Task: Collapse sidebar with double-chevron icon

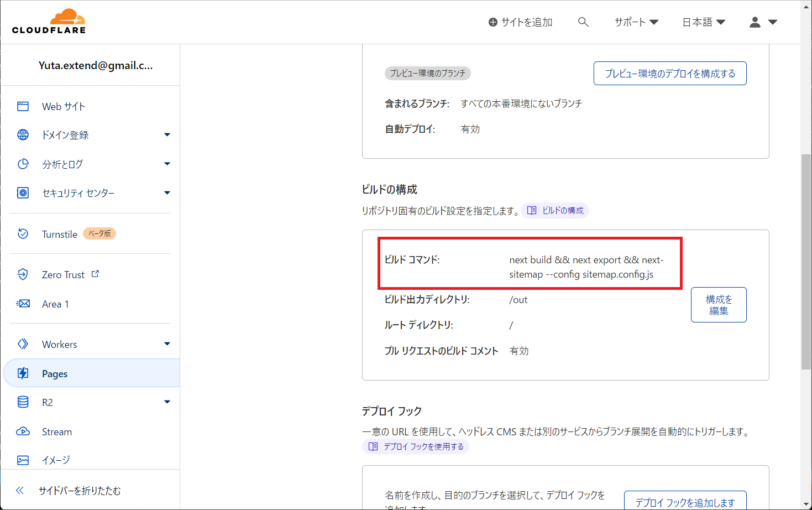Action: point(20,491)
